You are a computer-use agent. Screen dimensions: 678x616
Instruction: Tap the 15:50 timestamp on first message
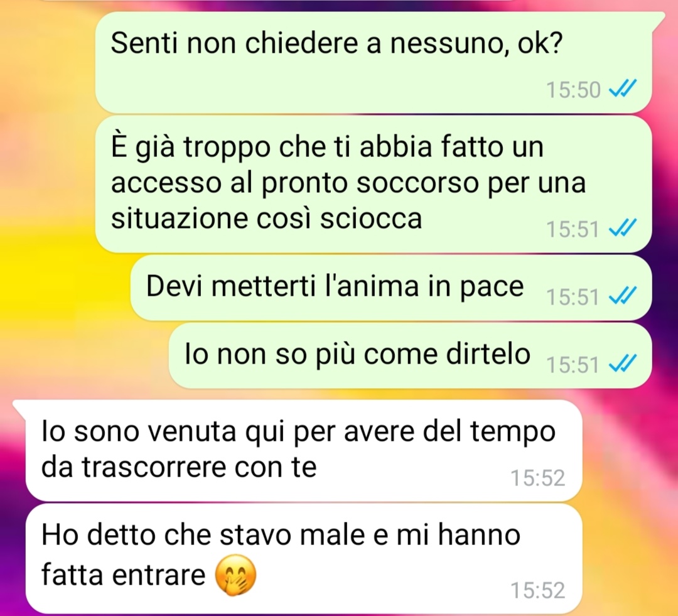[x=573, y=90]
